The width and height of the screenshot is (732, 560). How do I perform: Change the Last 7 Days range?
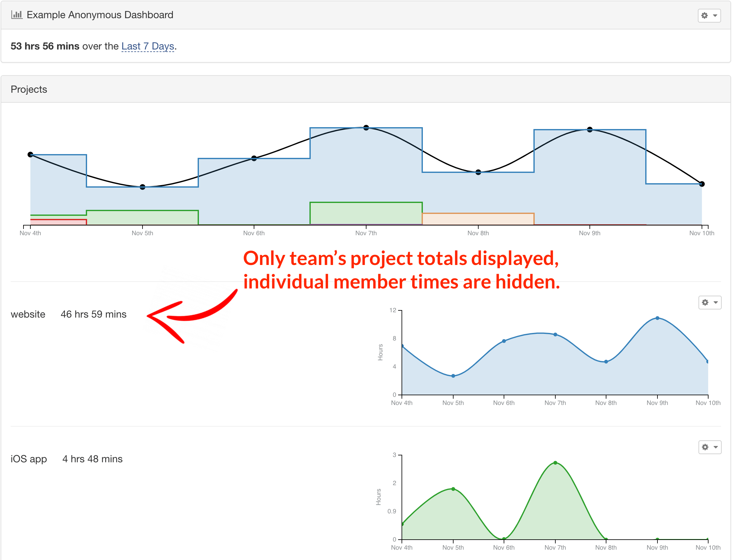[x=148, y=46]
